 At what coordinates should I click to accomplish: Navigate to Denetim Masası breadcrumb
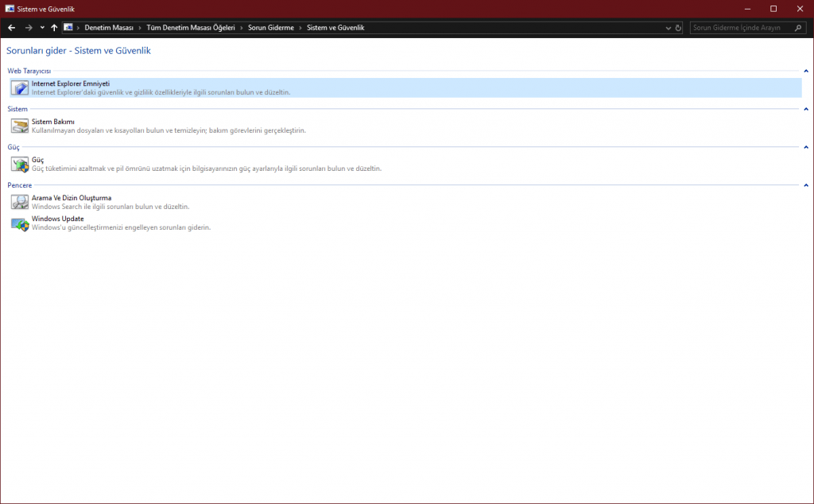coord(109,28)
